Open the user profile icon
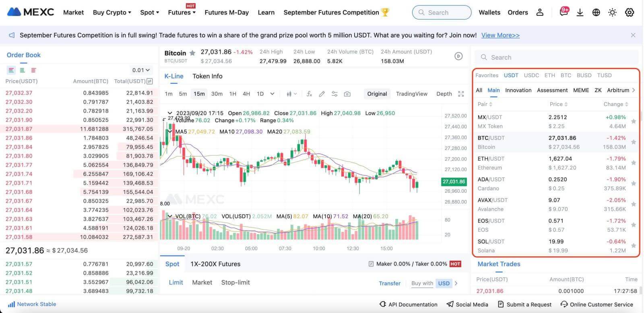This screenshot has height=313, width=644. (540, 12)
